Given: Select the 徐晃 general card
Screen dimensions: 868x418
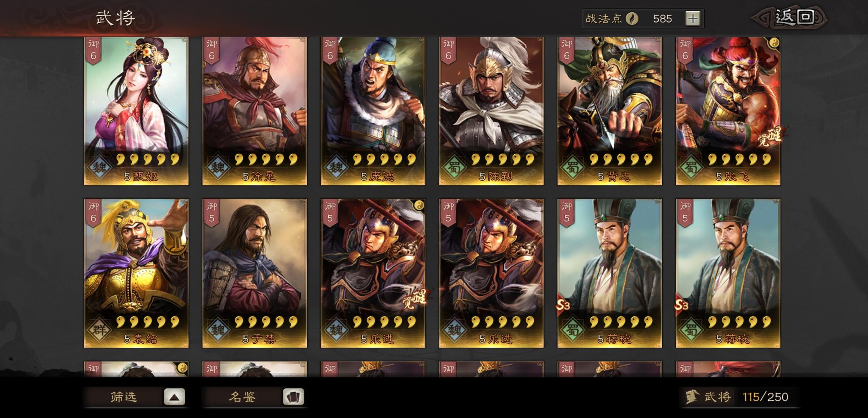Looking at the screenshot, I should [x=255, y=111].
